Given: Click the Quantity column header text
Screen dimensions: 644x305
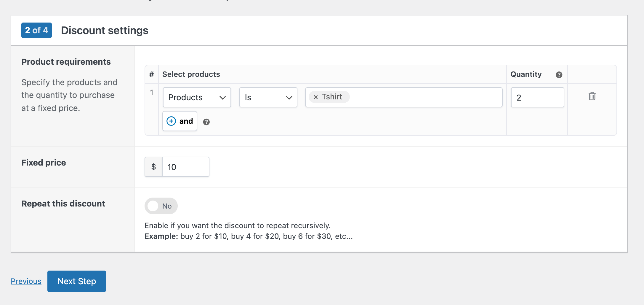Looking at the screenshot, I should point(526,74).
